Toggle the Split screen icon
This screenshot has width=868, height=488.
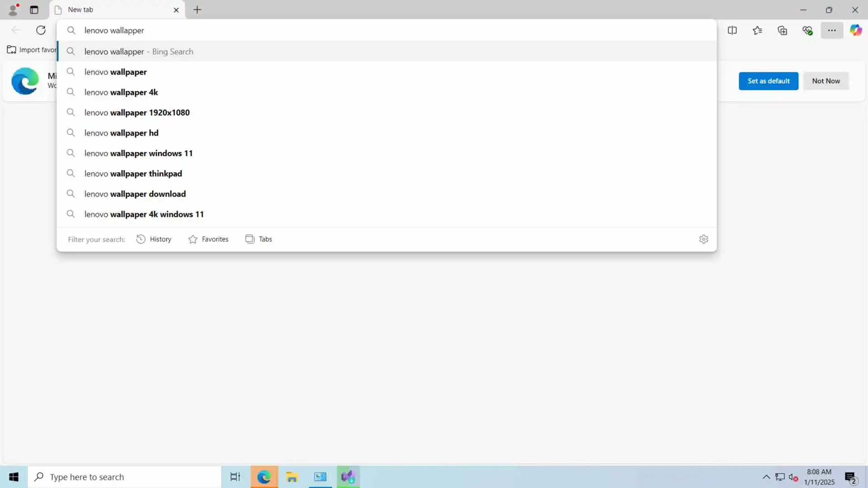click(732, 30)
